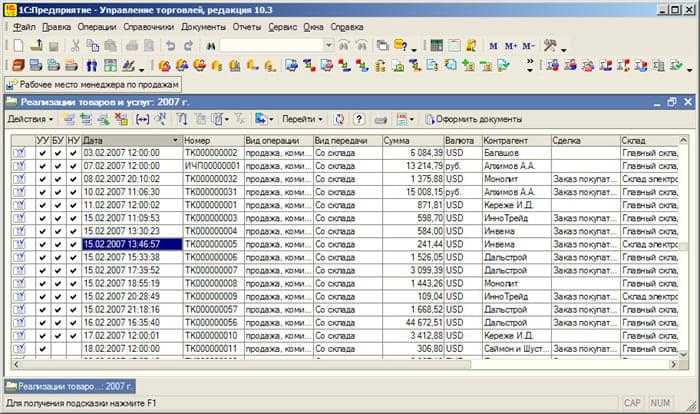This screenshot has width=700, height=414.
Task: Click the M+ memory add button
Action: (511, 46)
